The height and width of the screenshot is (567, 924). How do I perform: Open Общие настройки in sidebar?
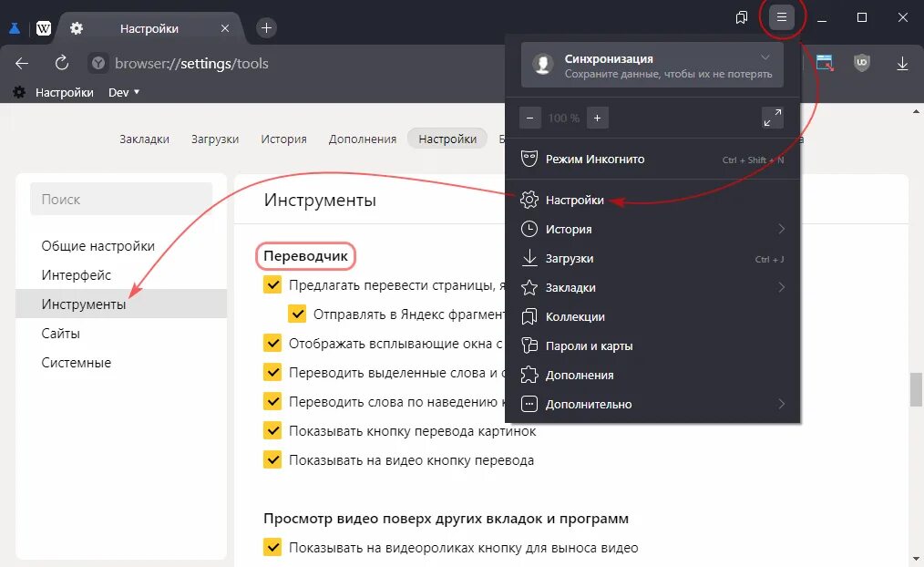pyautogui.click(x=98, y=246)
